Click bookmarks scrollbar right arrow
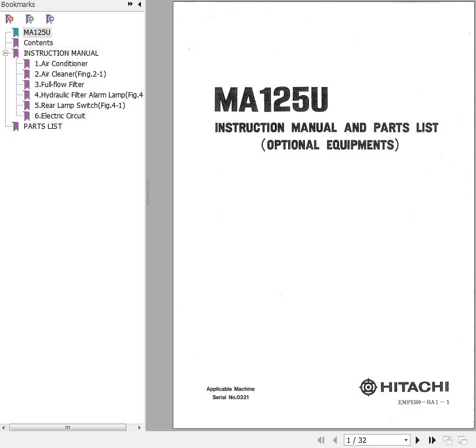The image size is (476, 448). click(x=139, y=428)
